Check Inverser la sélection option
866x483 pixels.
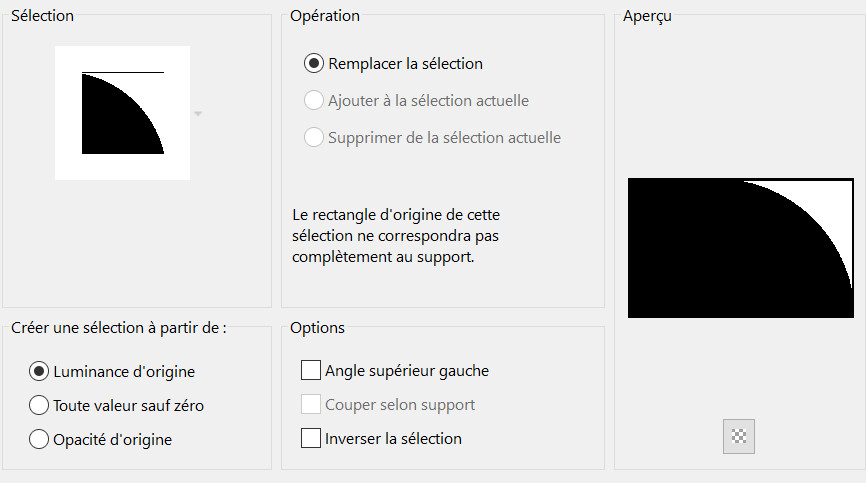[311, 439]
